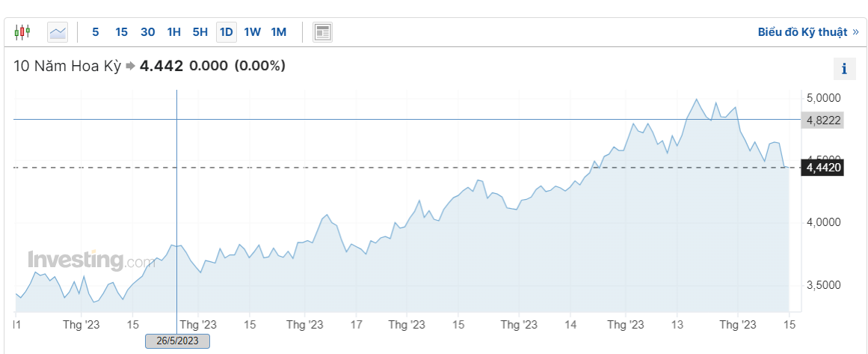
Task: Select the 15 minute interval
Action: (121, 32)
